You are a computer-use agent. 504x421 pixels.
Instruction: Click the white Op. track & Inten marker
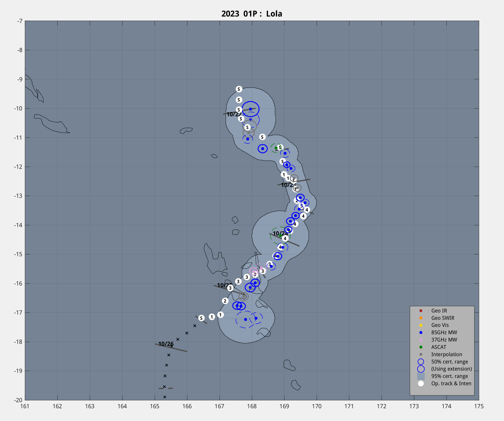[x=421, y=383]
